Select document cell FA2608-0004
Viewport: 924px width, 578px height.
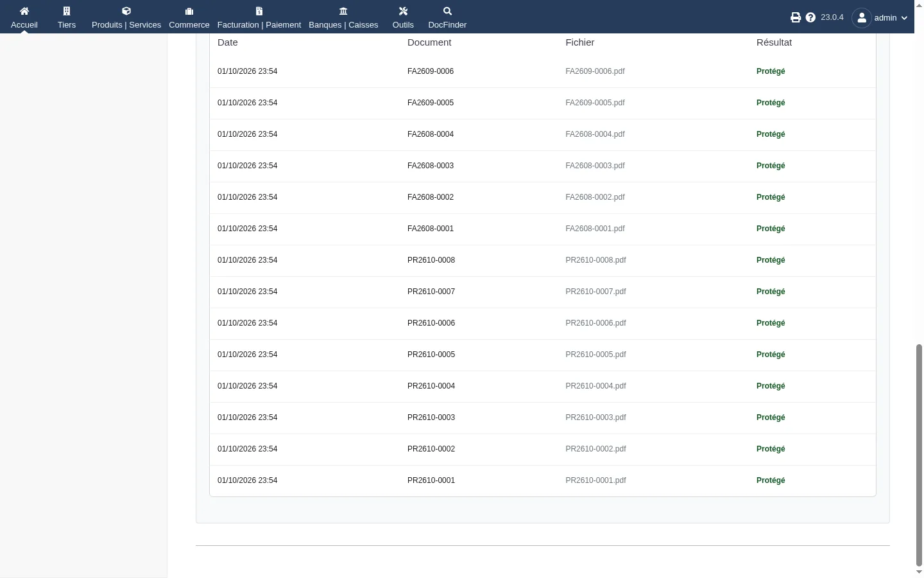click(x=431, y=134)
